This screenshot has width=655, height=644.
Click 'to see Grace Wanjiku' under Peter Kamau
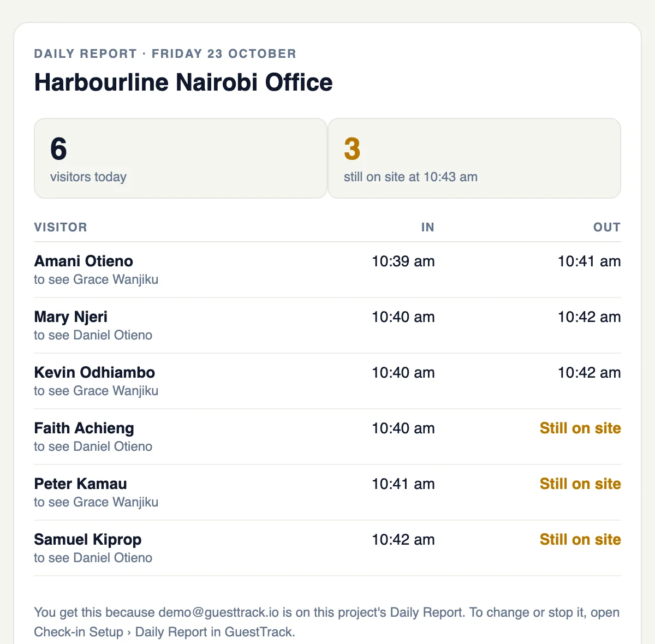point(96,502)
